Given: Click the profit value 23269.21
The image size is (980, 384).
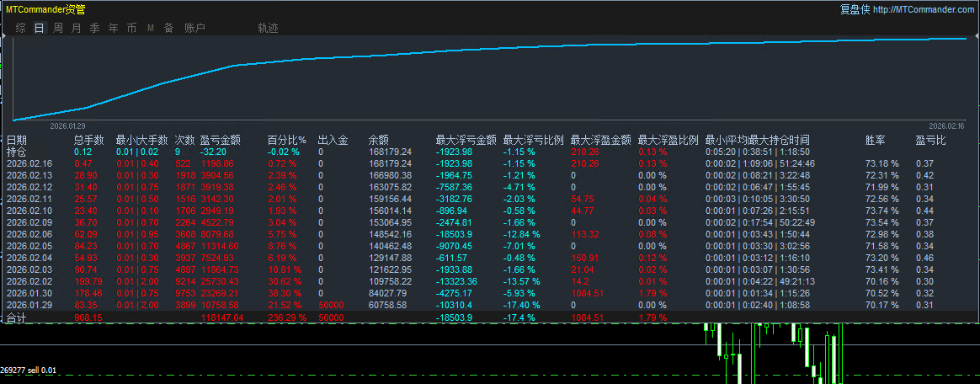Looking at the screenshot, I should (x=219, y=294).
